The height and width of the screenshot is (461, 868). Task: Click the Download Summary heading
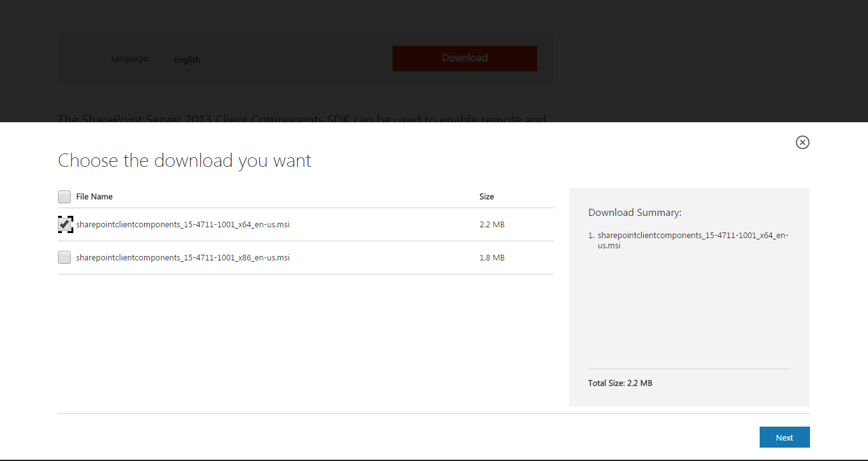635,212
